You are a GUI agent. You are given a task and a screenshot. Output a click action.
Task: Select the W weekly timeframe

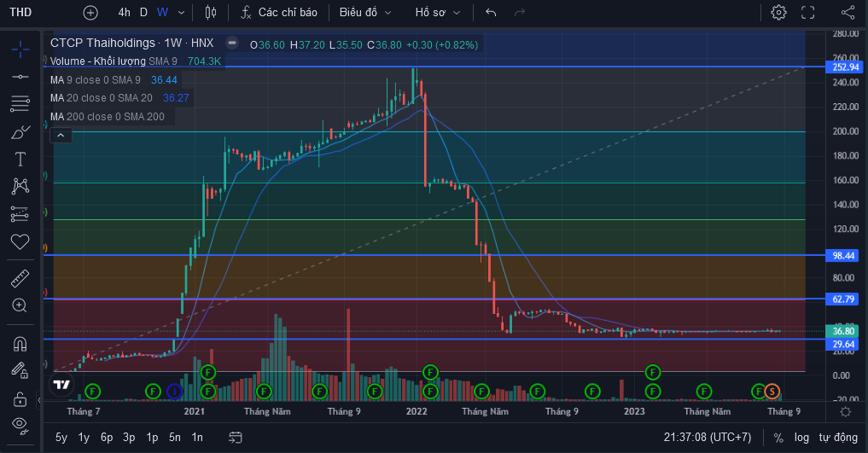[x=162, y=12]
